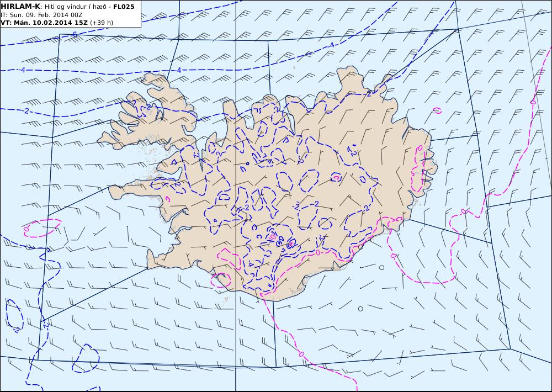Click the "(+39 h)" forecast offset text

click(x=102, y=23)
